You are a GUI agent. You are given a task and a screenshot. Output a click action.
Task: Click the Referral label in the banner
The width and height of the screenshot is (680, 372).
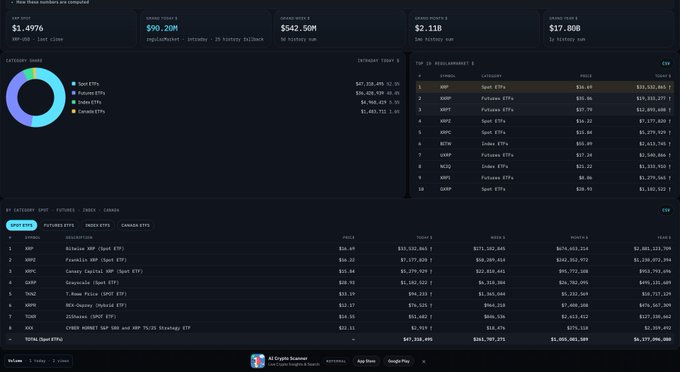click(336, 361)
